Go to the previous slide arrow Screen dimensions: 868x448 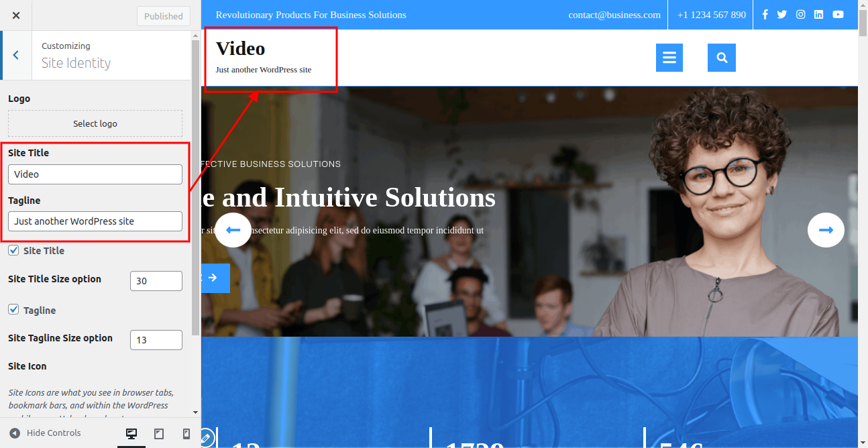pyautogui.click(x=233, y=230)
